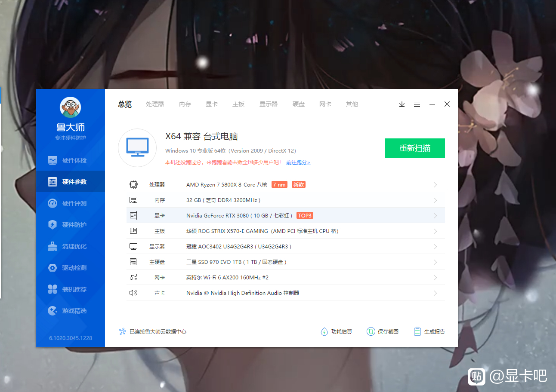Image resolution: width=556 pixels, height=392 pixels.
Task: Switch to the 显示器 tab
Action: (269, 104)
